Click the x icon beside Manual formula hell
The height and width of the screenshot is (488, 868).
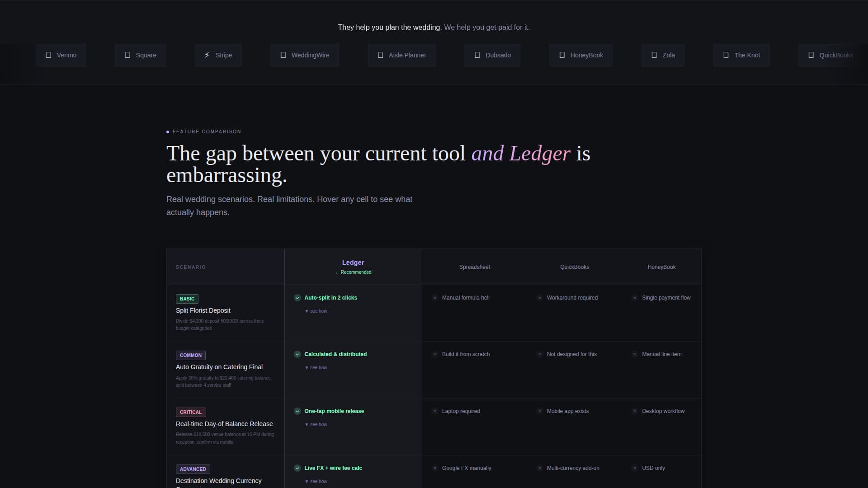click(435, 298)
